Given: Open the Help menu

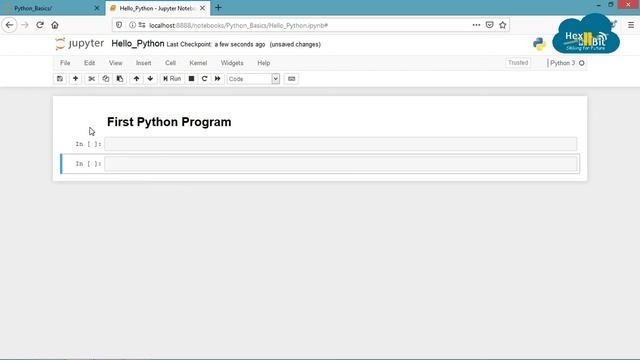Looking at the screenshot, I should click(x=264, y=63).
